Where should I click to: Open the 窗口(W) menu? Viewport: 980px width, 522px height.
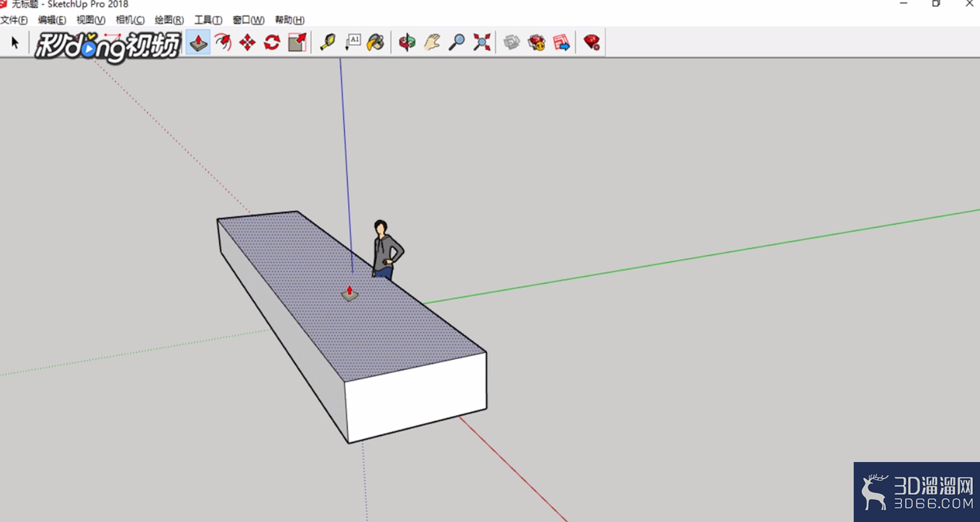click(x=248, y=20)
